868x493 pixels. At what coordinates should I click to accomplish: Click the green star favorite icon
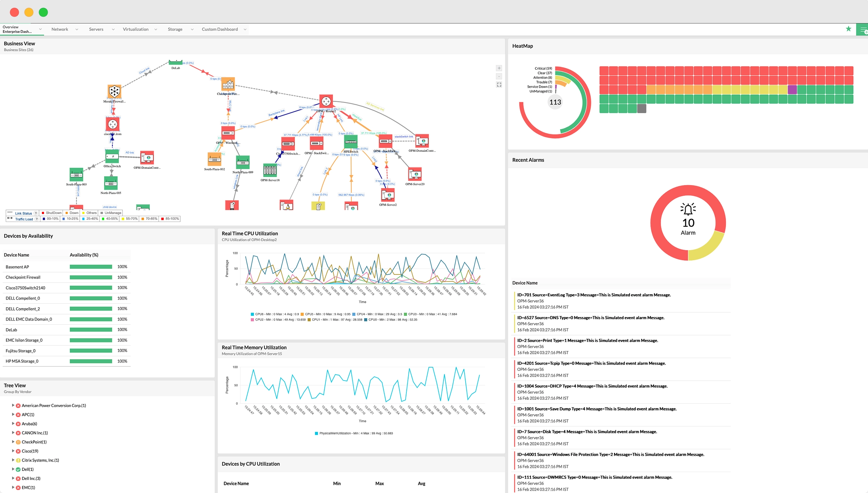point(848,29)
